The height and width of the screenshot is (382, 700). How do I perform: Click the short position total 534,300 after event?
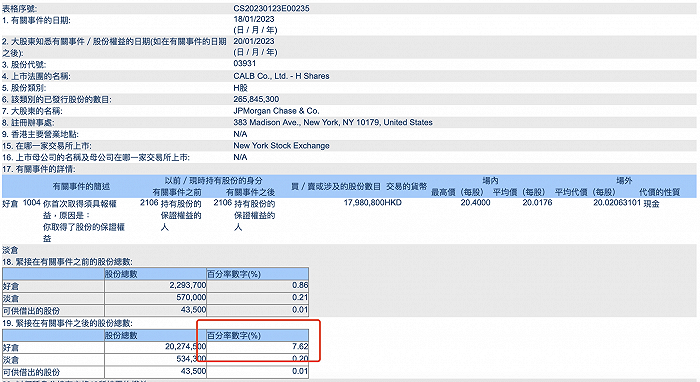click(x=191, y=359)
